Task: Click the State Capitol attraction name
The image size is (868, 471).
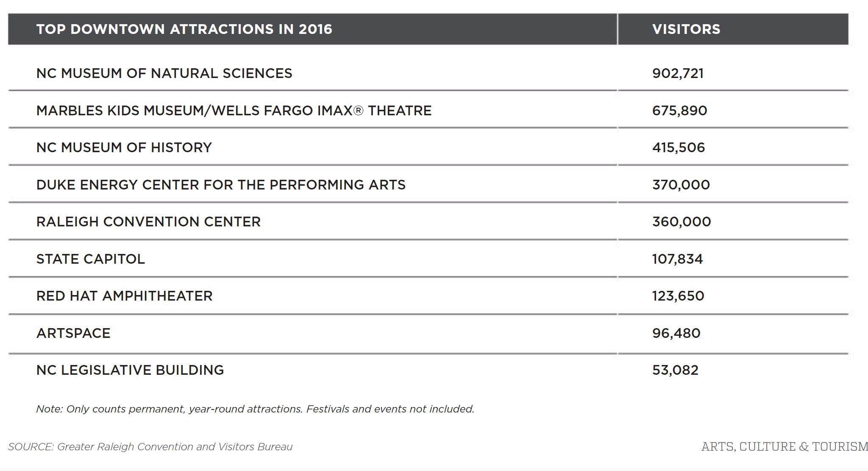Action: point(90,259)
